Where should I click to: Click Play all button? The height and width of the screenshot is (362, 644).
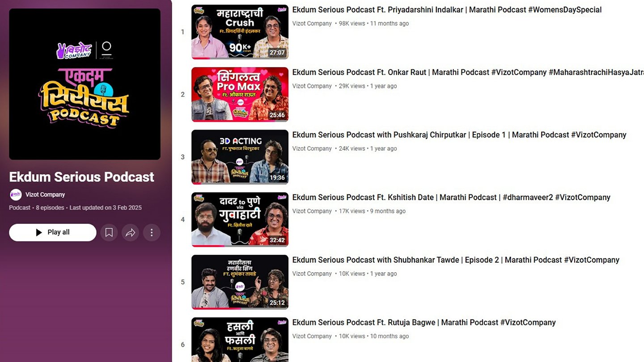click(53, 232)
